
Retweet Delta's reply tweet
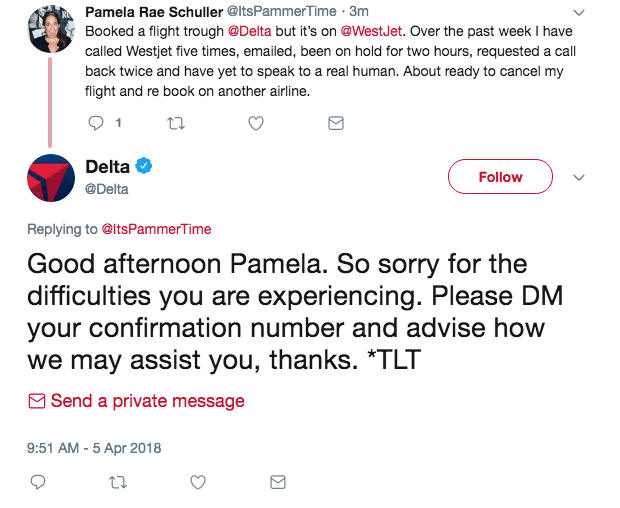coord(117,482)
